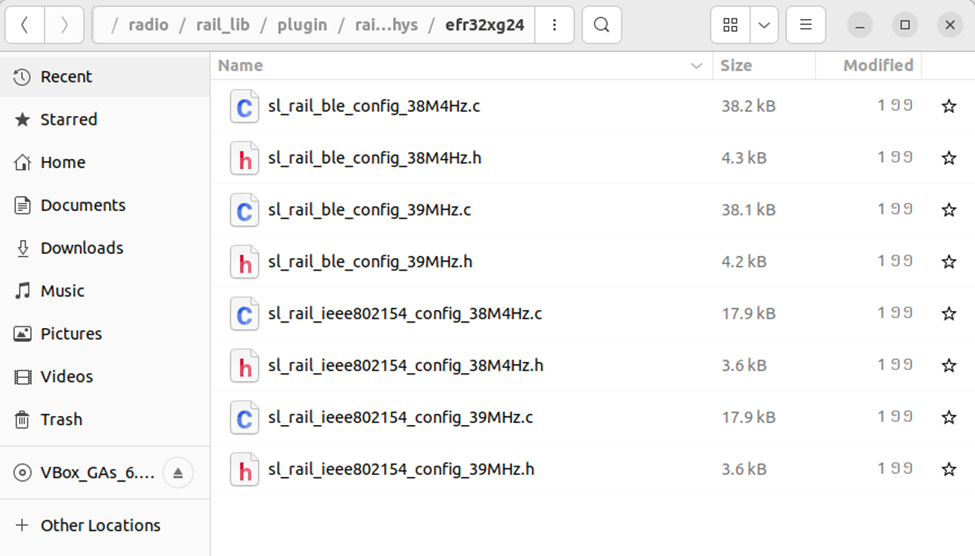Image resolution: width=975 pixels, height=556 pixels.
Task: Go back with the left arrow
Action: tap(24, 25)
